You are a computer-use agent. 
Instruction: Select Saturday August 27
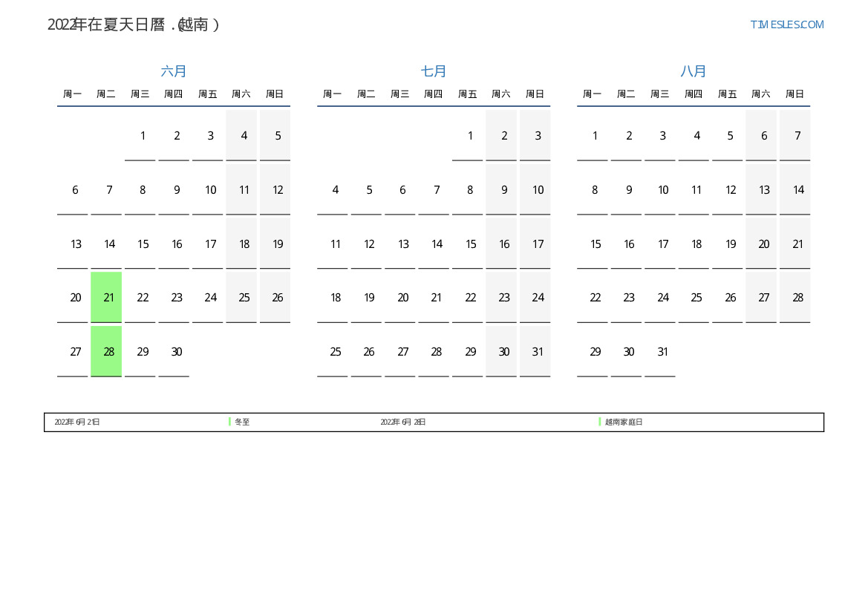[761, 297]
